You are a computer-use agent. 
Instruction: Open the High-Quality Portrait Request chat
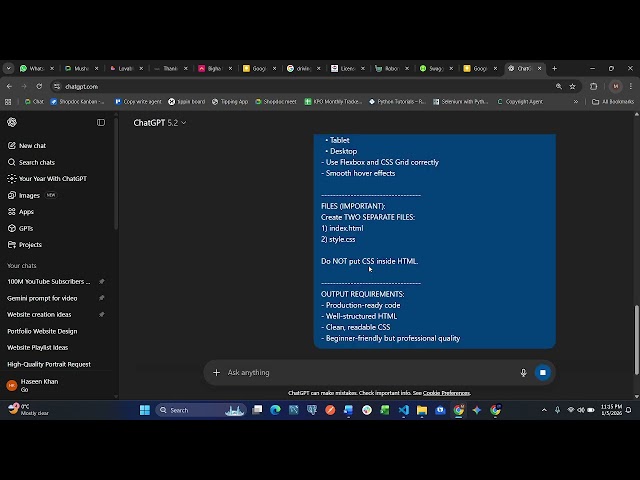(x=49, y=364)
